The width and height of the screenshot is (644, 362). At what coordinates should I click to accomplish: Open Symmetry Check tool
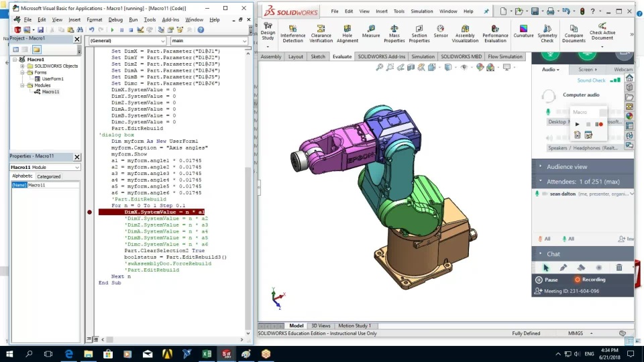tap(547, 34)
